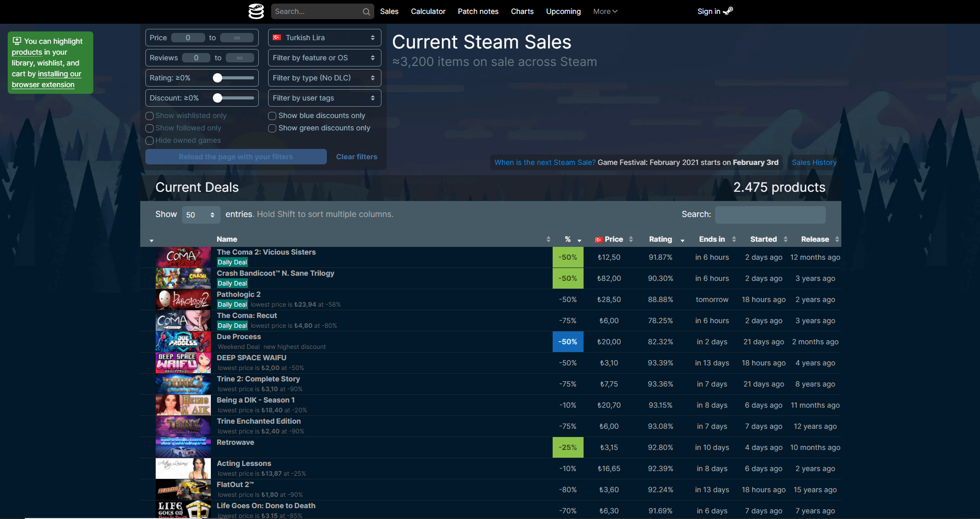Click Pathologic 2 Daily Deal badge
The image size is (980, 519).
point(232,305)
